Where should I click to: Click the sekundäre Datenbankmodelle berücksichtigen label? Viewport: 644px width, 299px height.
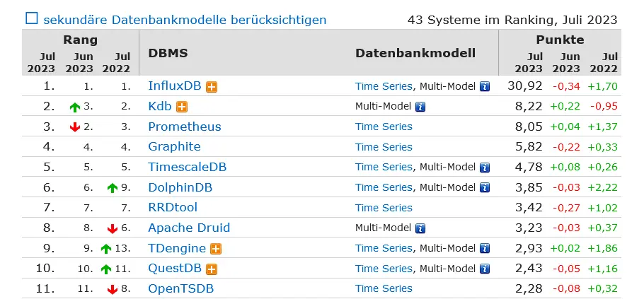click(185, 20)
